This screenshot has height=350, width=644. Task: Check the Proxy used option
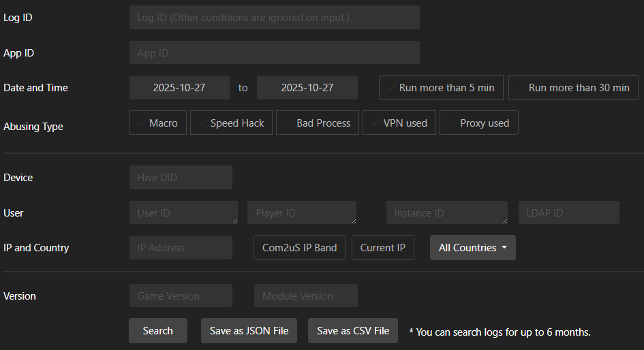(x=478, y=123)
